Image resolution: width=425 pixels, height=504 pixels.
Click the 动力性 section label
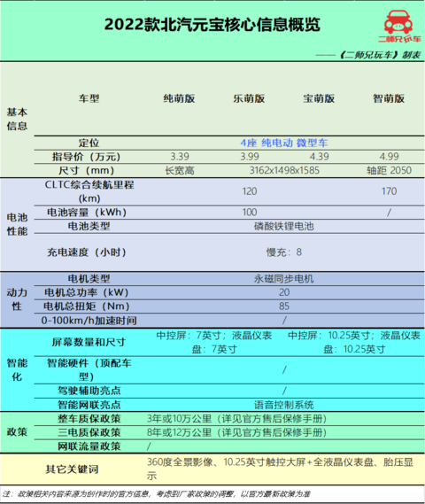click(17, 299)
